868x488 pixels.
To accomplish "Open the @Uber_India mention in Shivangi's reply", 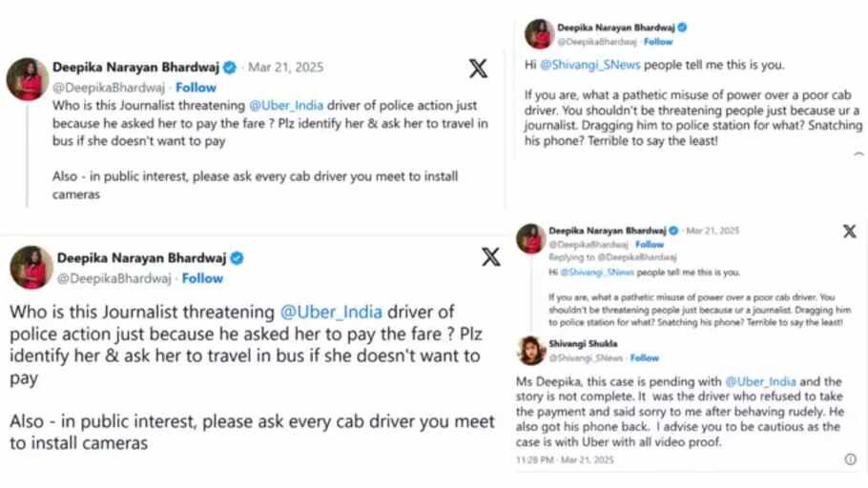I will point(760,382).
